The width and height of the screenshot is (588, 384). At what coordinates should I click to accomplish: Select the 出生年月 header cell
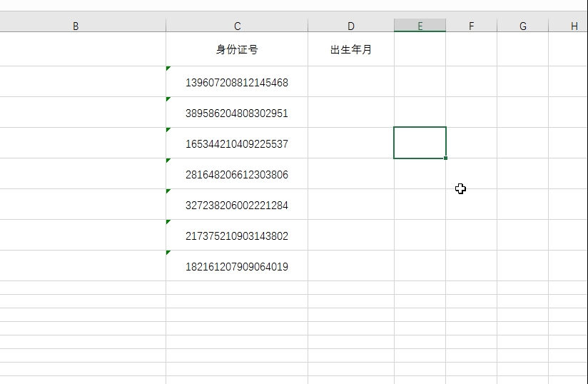tap(351, 50)
